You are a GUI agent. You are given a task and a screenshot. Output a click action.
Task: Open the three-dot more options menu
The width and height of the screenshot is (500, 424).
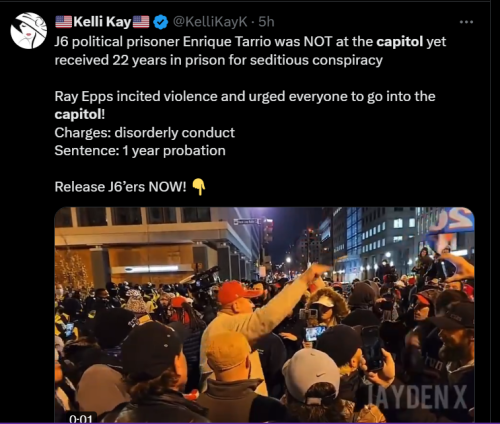click(x=466, y=22)
